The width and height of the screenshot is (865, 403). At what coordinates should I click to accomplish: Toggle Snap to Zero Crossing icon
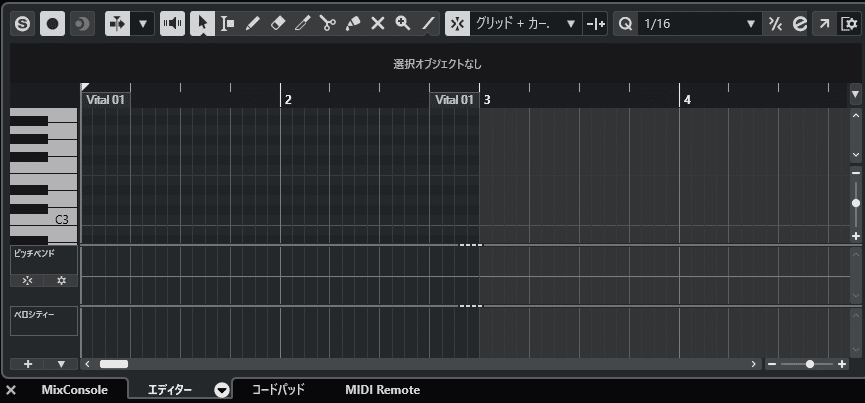click(595, 24)
